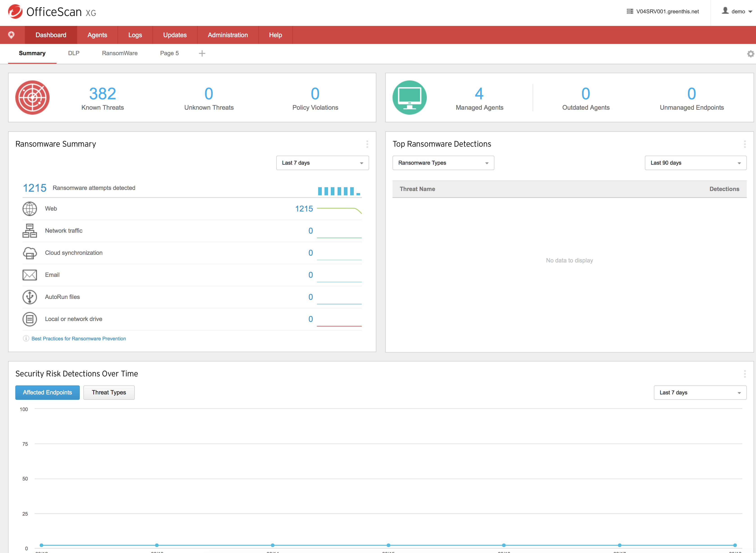Screen dimensions: 756x553
Task: Open Best Practices for Ransomware Prevention link
Action: click(x=79, y=339)
